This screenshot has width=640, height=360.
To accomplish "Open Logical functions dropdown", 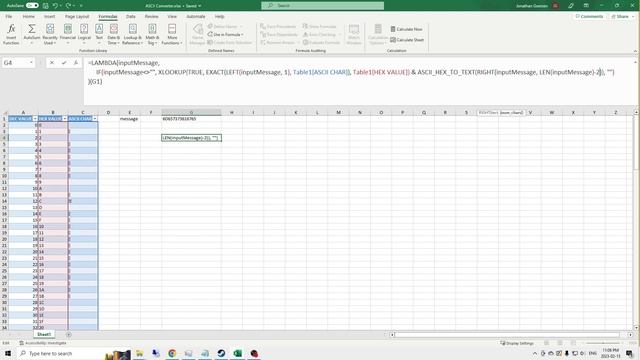I will click(84, 34).
